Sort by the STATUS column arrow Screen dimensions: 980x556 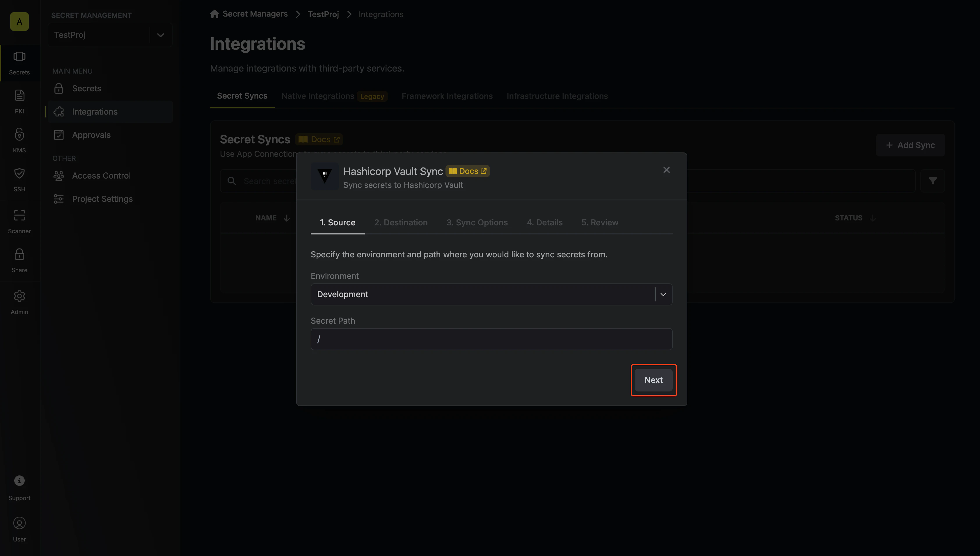coord(873,218)
